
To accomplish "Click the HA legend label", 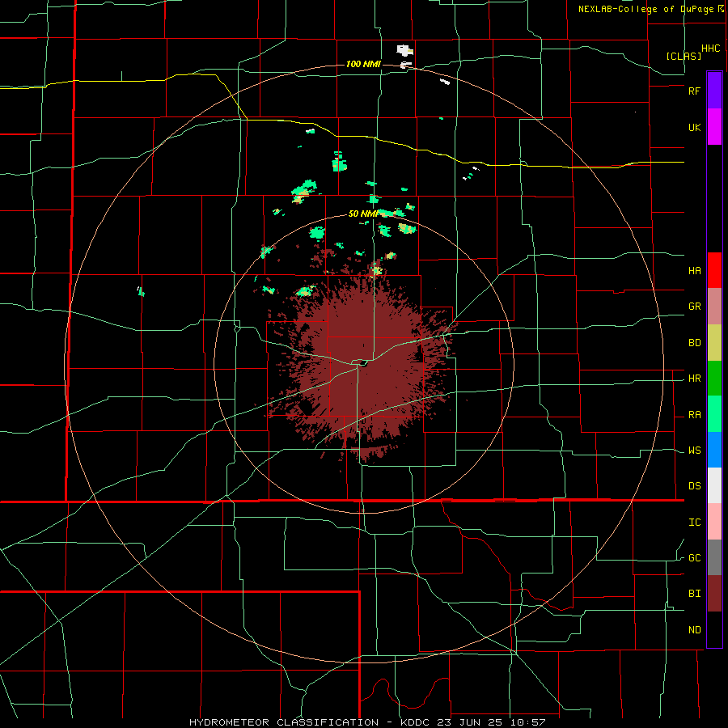I will point(694,271).
